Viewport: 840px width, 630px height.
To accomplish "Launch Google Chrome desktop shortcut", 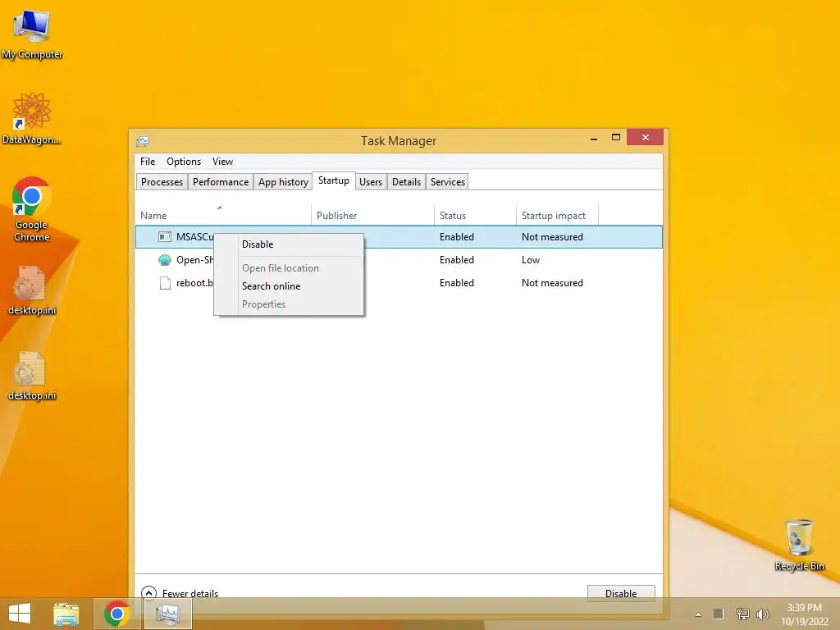I will (32, 209).
